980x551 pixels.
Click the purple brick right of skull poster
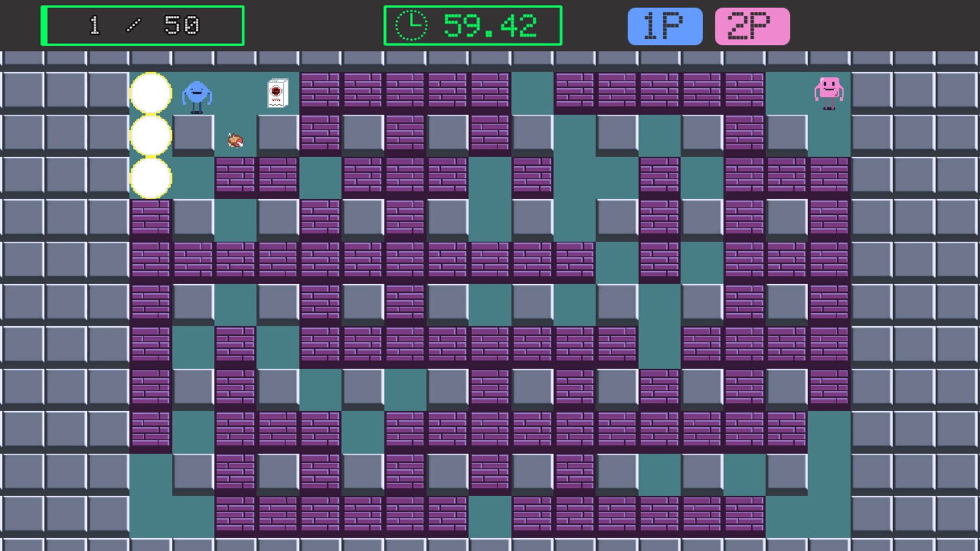320,92
